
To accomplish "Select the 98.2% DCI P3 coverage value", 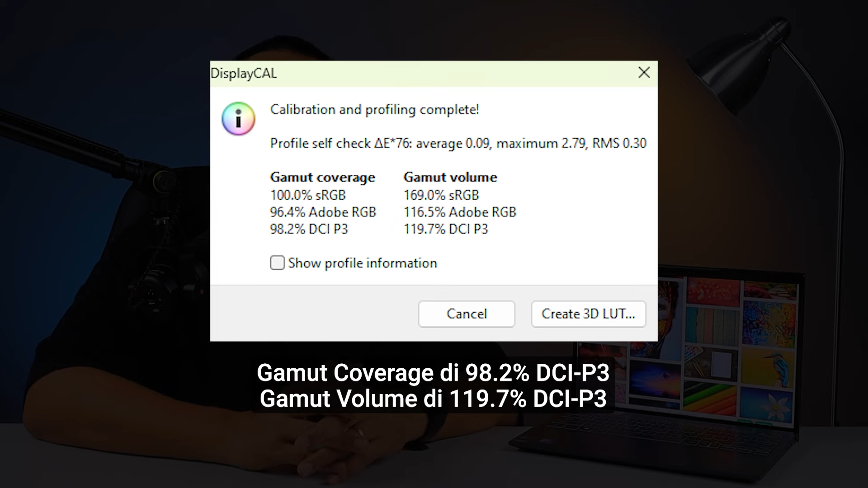I will 309,229.
